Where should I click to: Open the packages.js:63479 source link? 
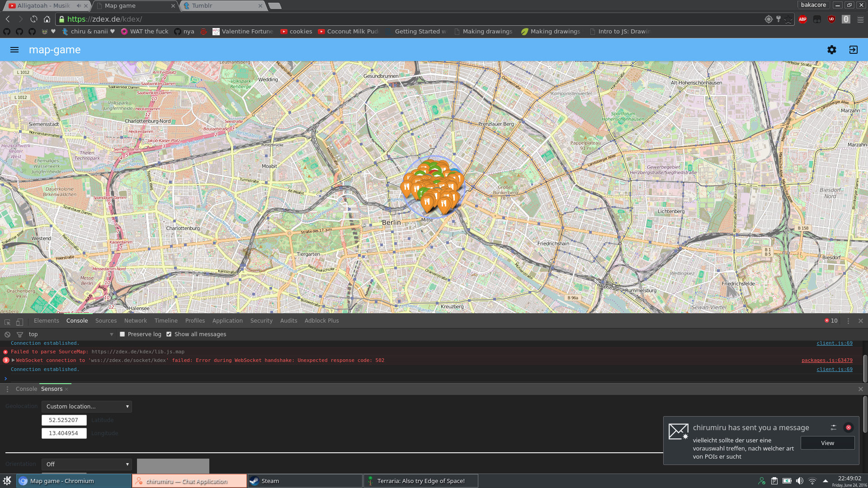pyautogui.click(x=827, y=361)
